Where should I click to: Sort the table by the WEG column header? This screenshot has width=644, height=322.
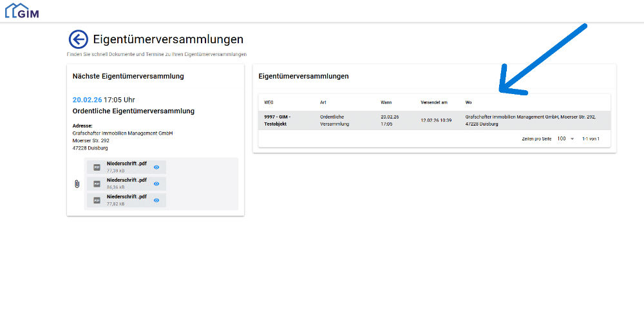click(269, 102)
